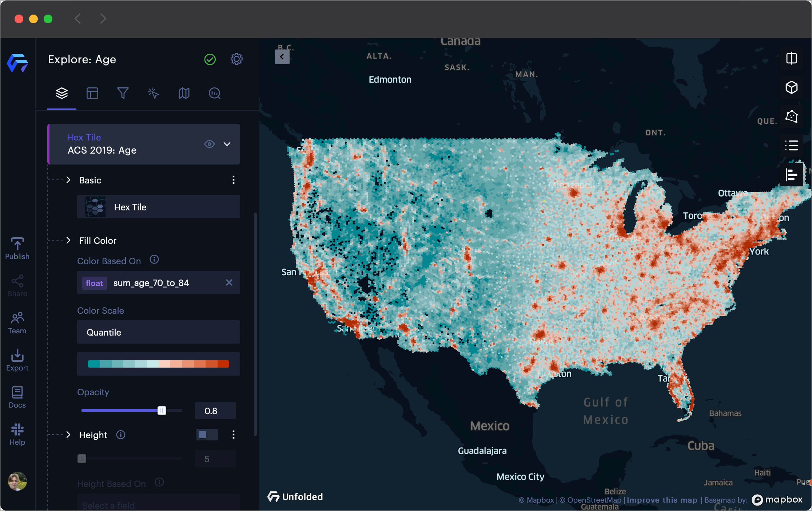Click the teal-to-red color palette bar

(158, 364)
